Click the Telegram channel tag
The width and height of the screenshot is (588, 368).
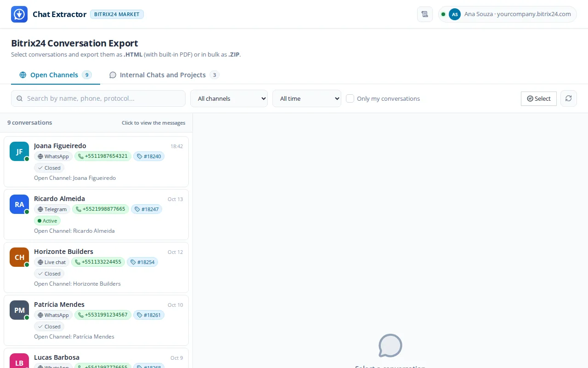coord(52,209)
